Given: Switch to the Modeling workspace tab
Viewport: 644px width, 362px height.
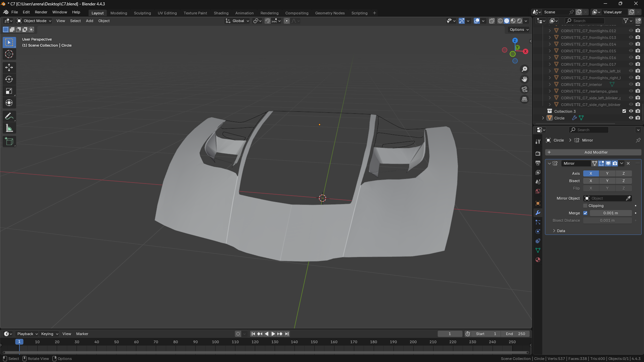Looking at the screenshot, I should coord(119,13).
